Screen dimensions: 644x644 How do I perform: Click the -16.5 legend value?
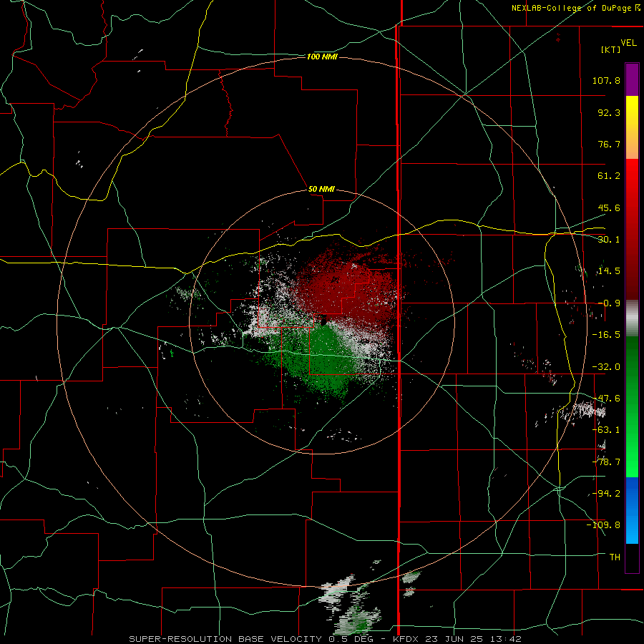pyautogui.click(x=606, y=335)
